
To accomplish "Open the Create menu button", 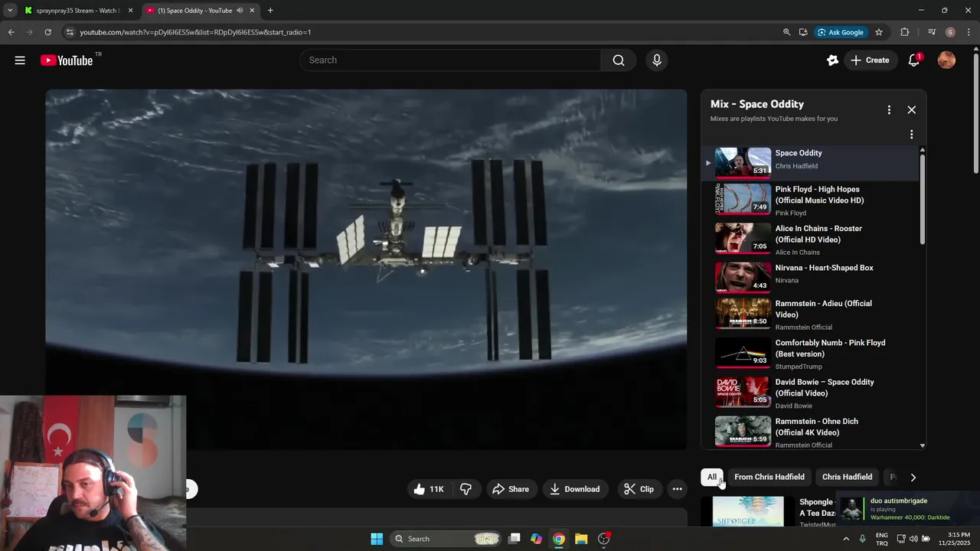I will 870,60.
